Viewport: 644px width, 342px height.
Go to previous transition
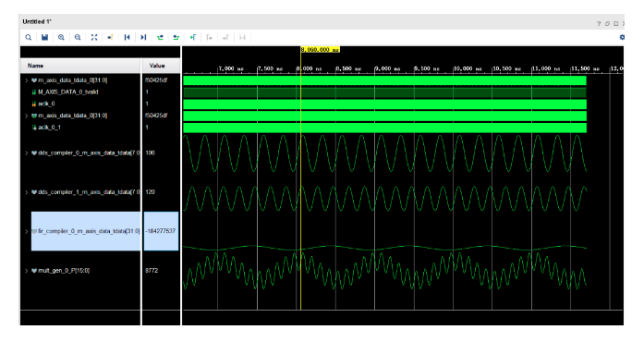point(160,37)
